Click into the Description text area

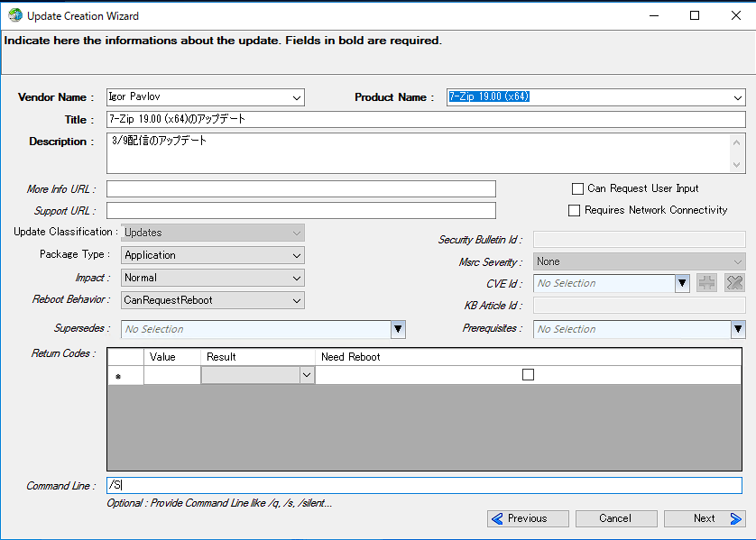[419, 153]
